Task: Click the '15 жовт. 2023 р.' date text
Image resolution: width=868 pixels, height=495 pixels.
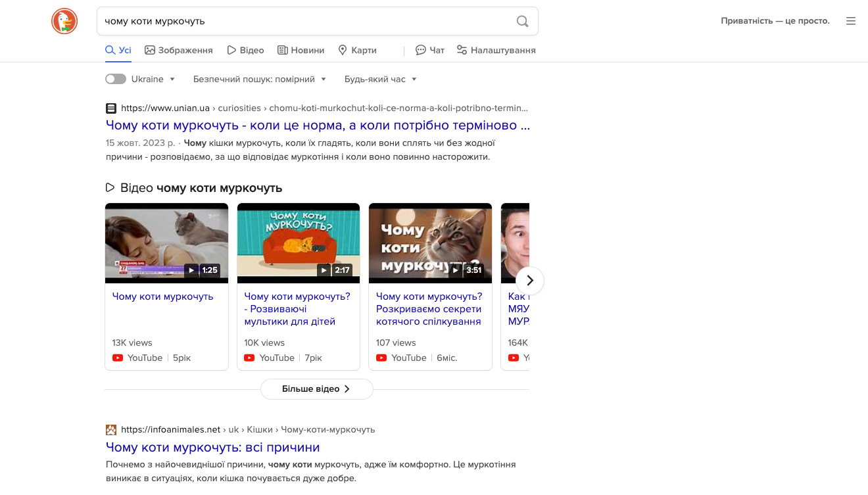Action: tap(141, 143)
